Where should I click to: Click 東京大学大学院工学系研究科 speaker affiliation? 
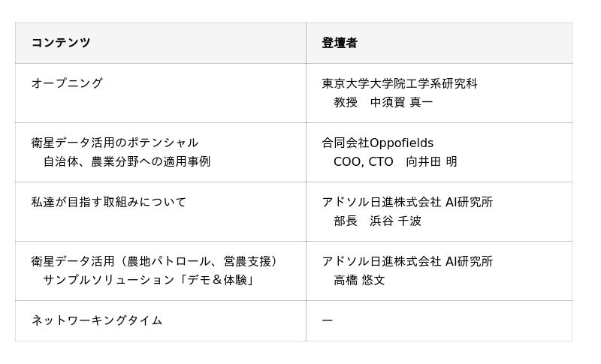(400, 83)
